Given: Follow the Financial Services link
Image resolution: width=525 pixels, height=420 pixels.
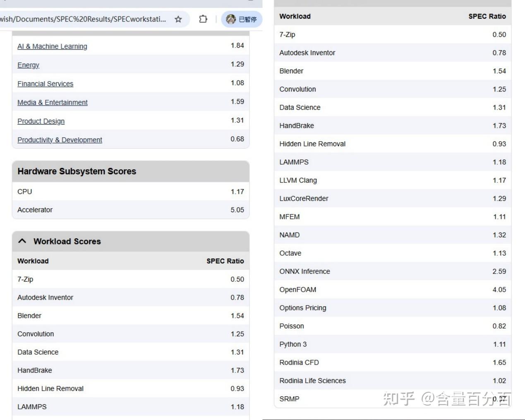Looking at the screenshot, I should (x=45, y=84).
